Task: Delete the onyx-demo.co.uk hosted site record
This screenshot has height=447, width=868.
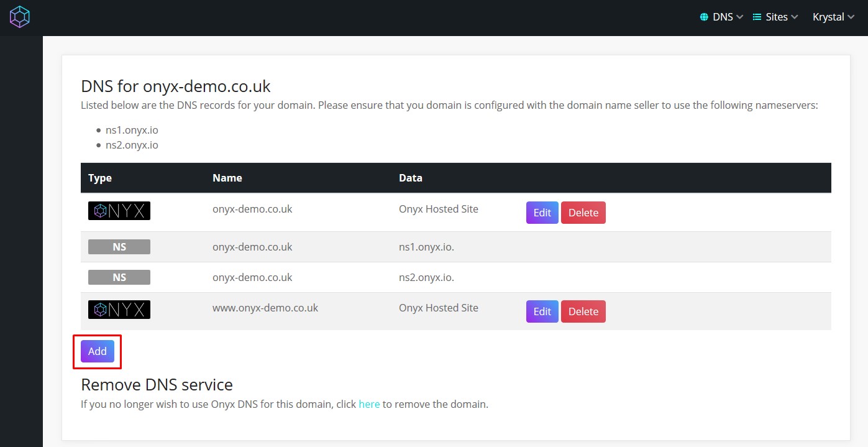Action: coord(583,213)
